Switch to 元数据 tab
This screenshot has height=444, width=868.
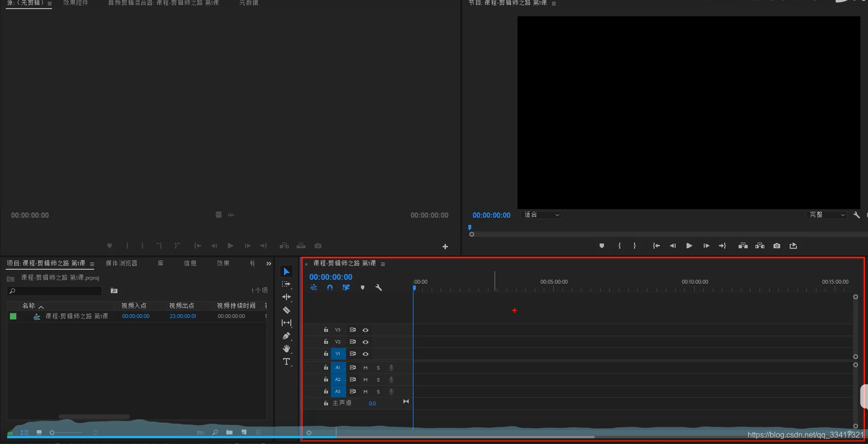point(249,3)
